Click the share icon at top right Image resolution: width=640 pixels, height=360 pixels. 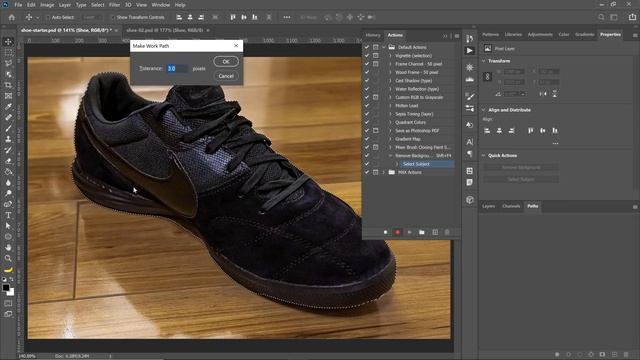(x=632, y=17)
